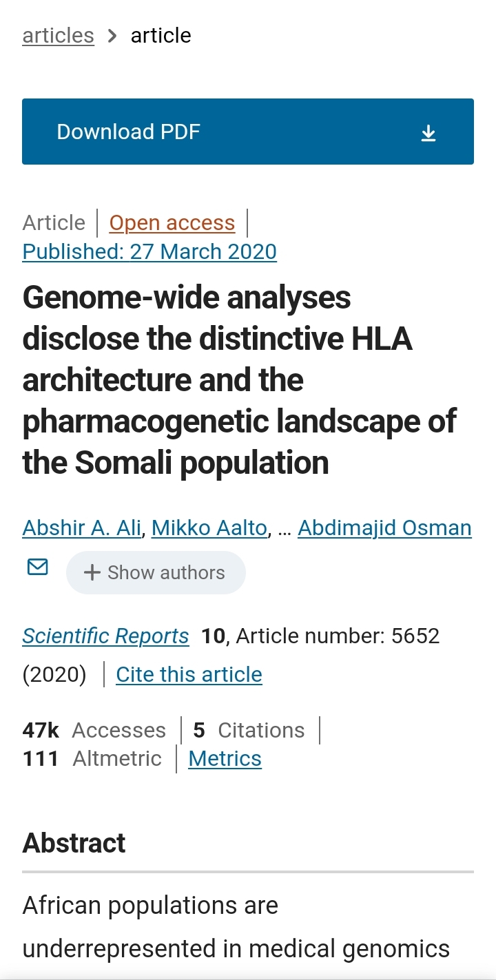Click the download arrow icon
This screenshot has height=980, width=496.
[x=428, y=133]
